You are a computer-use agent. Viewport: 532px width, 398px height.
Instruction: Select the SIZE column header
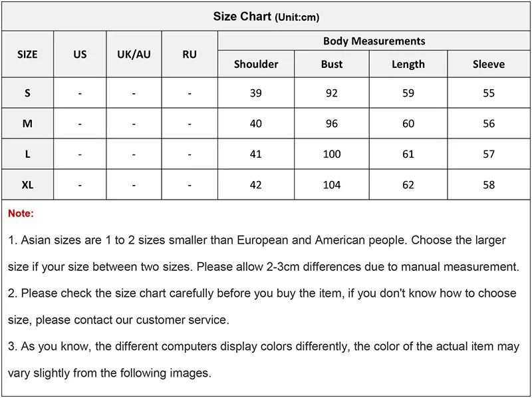point(27,55)
